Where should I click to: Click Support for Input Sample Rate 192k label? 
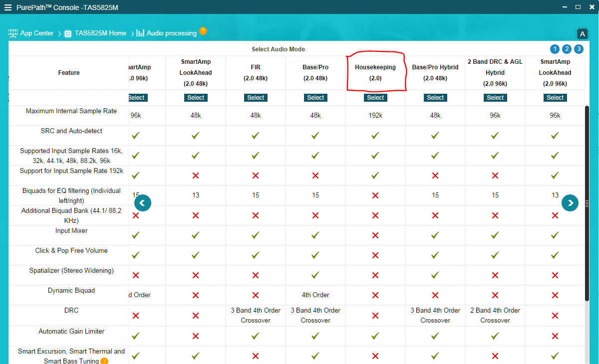(x=71, y=171)
